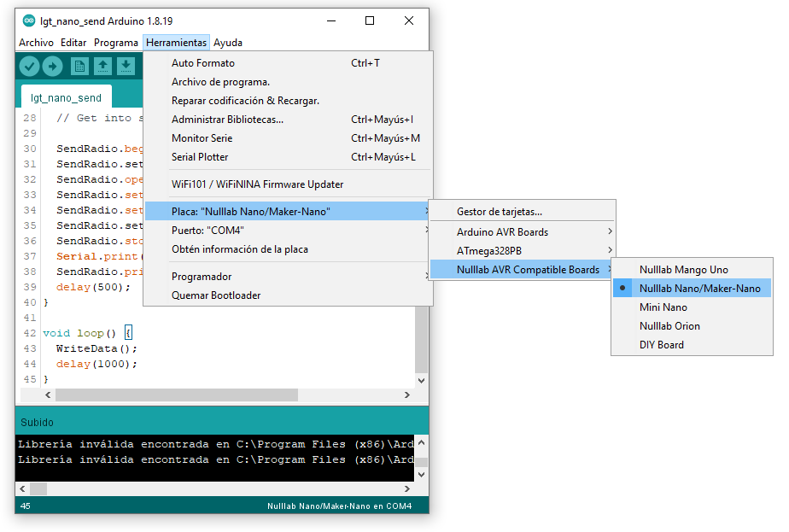Expand the Programador submenu
The height and width of the screenshot is (532, 789).
click(x=288, y=277)
